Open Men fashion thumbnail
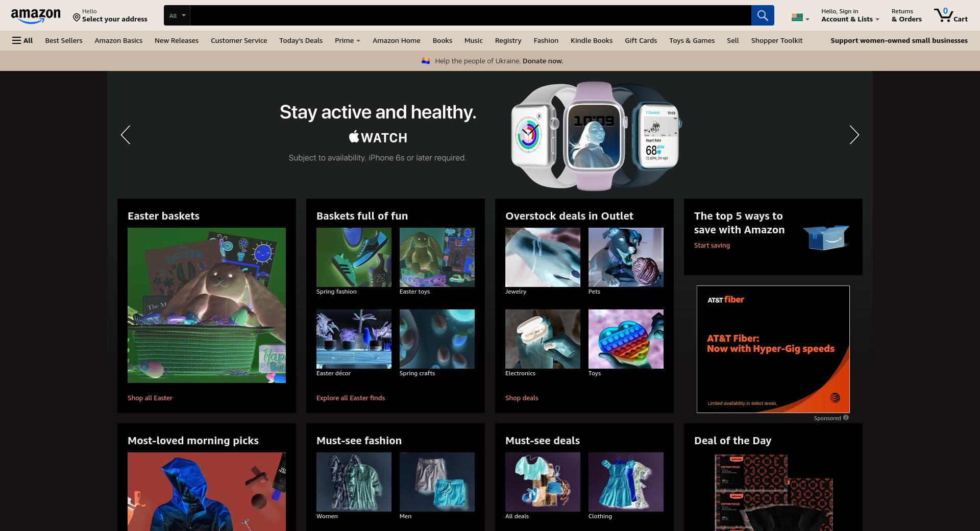980x531 pixels. pos(437,482)
